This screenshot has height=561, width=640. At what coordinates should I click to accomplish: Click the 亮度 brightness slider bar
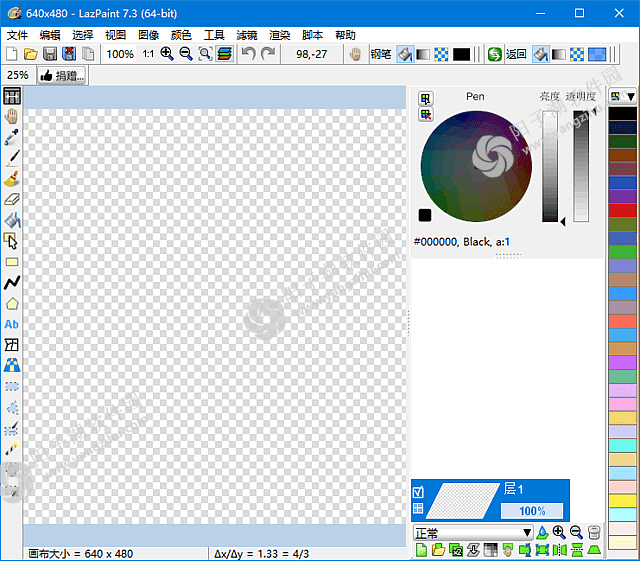[x=550, y=166]
